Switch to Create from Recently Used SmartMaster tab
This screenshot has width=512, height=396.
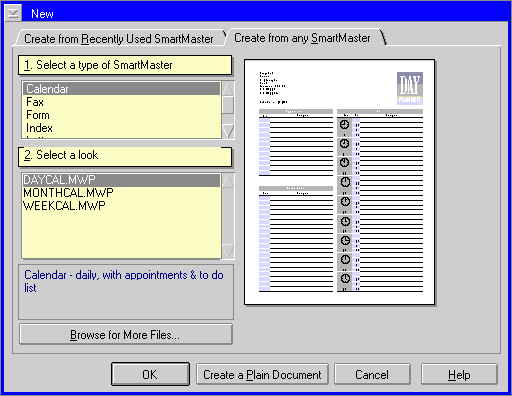(119, 39)
